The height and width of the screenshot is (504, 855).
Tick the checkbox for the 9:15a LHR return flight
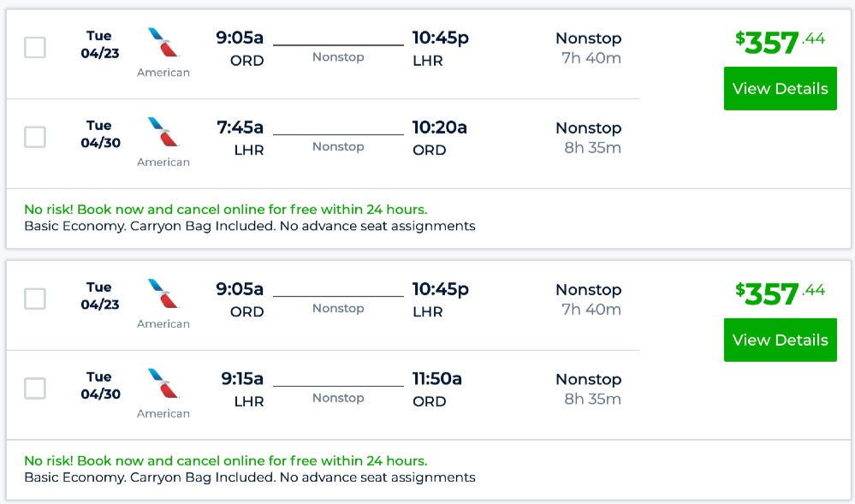pos(35,388)
